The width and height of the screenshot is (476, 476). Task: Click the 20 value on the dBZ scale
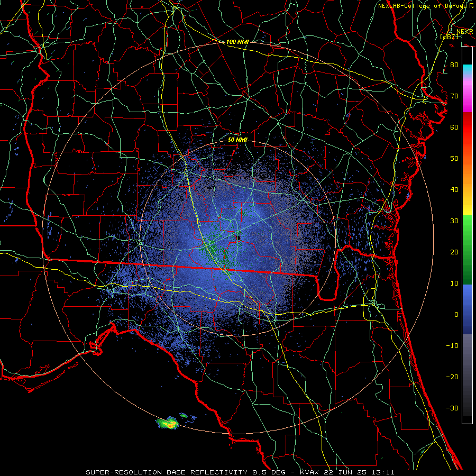click(x=454, y=252)
